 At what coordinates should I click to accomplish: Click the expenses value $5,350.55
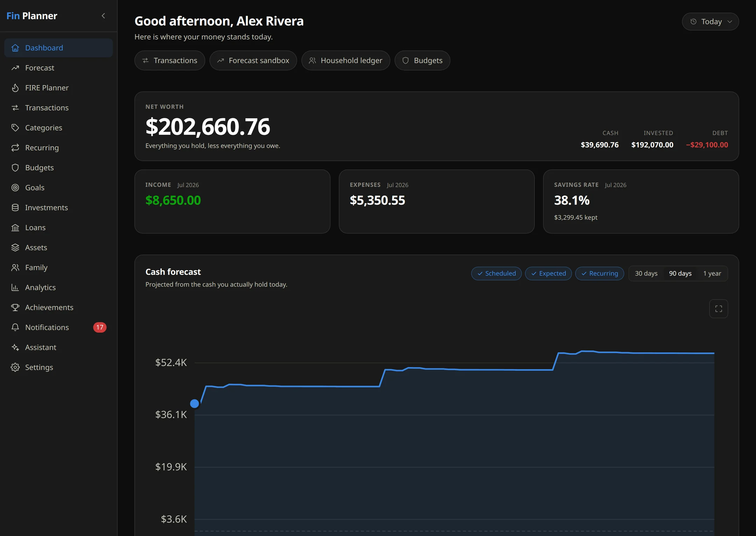click(x=377, y=200)
